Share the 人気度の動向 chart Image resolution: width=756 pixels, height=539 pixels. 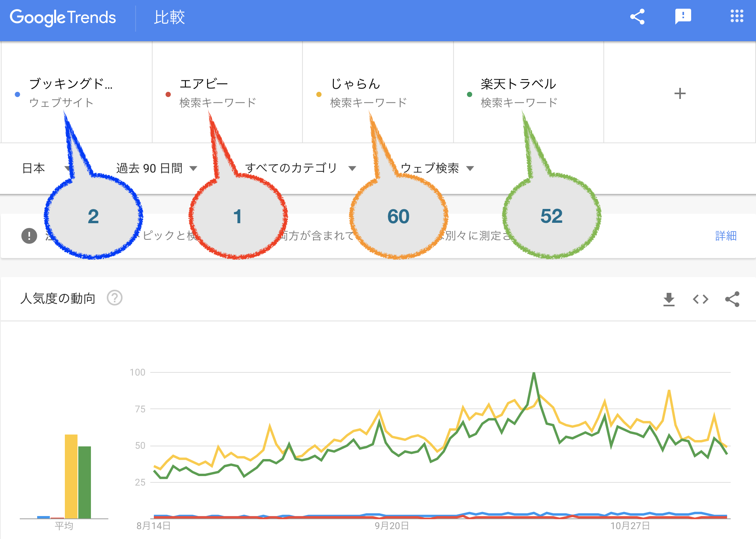[x=732, y=299]
